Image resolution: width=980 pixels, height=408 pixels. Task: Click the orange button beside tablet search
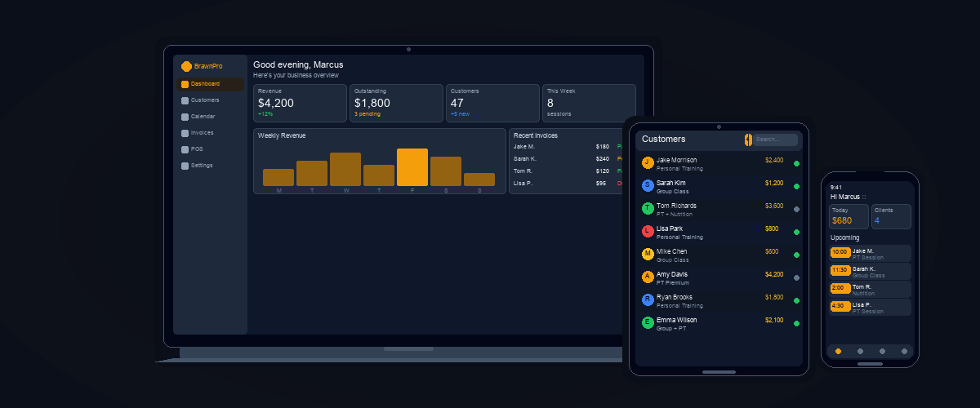pyautogui.click(x=748, y=140)
